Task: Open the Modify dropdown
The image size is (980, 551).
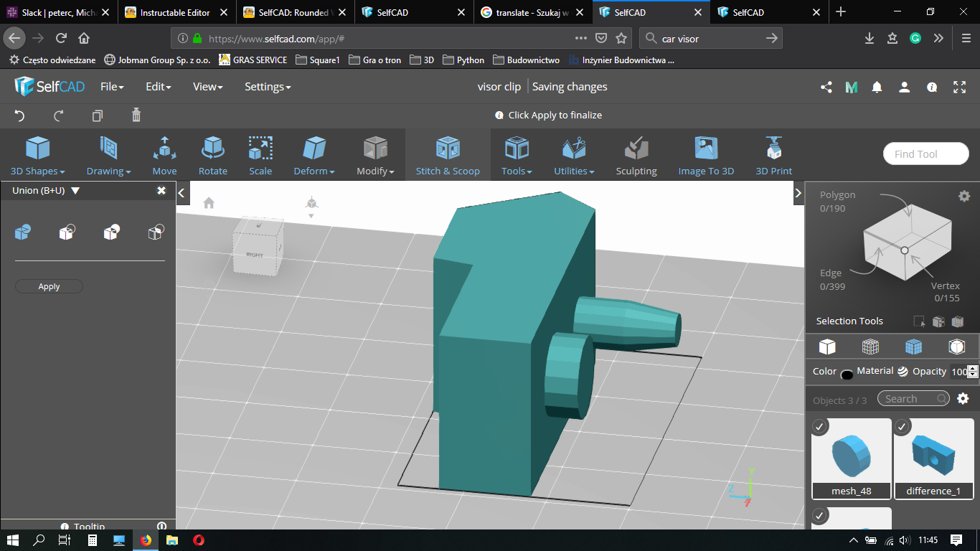Action: coord(375,156)
